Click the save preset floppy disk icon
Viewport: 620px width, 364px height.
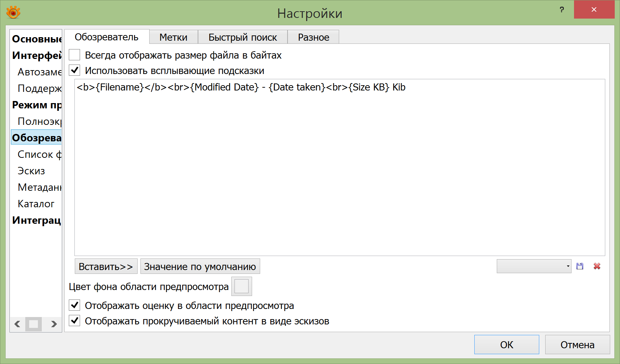pos(580,266)
